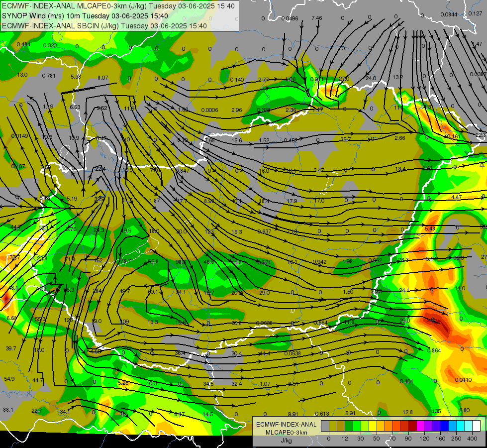This screenshot has width=487, height=448.
Task: Click the map value 2.96
Action: click(x=236, y=110)
